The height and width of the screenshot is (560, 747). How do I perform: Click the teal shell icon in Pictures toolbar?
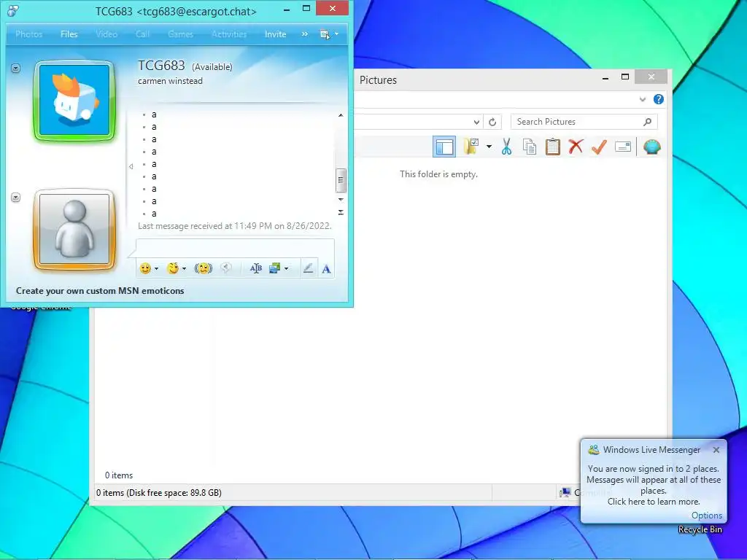(651, 147)
